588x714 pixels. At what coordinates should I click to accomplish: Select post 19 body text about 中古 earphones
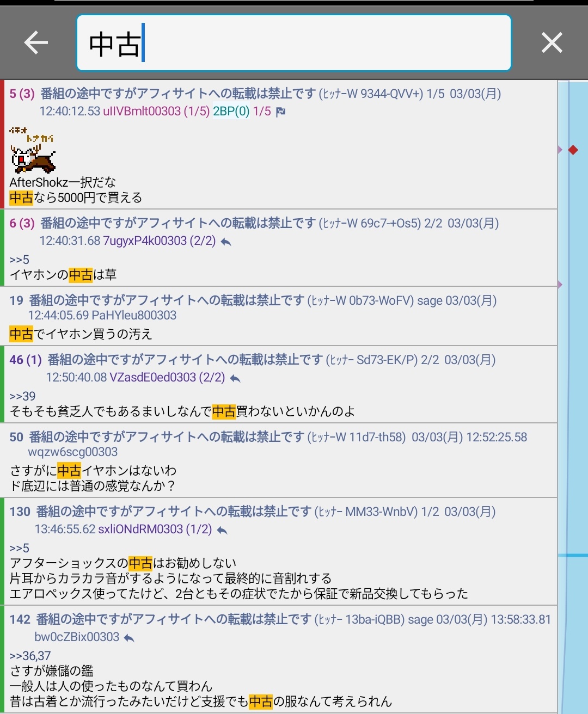tap(81, 334)
